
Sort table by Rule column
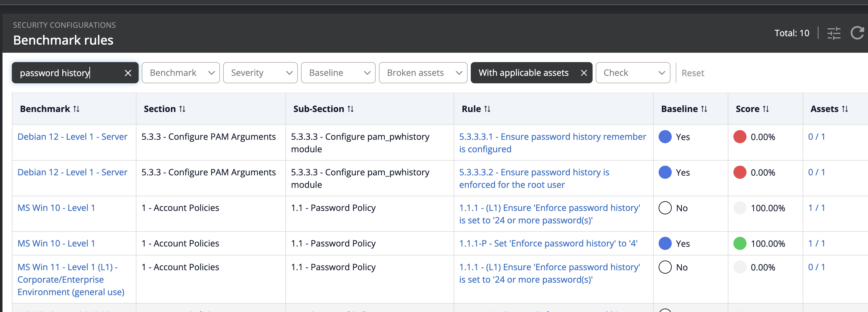point(487,109)
